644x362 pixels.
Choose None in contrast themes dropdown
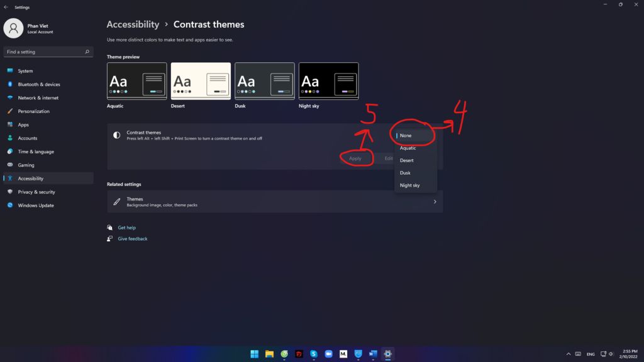416,136
